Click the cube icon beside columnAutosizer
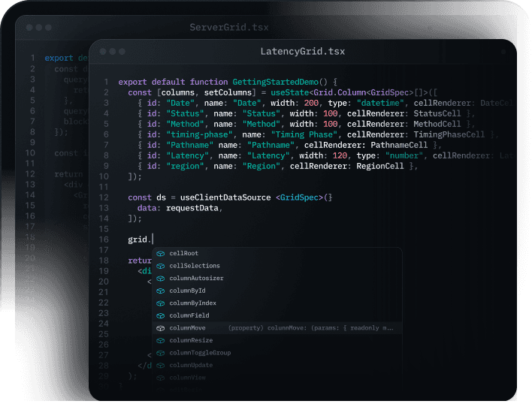Viewport: 532px width, 416px height. click(161, 279)
